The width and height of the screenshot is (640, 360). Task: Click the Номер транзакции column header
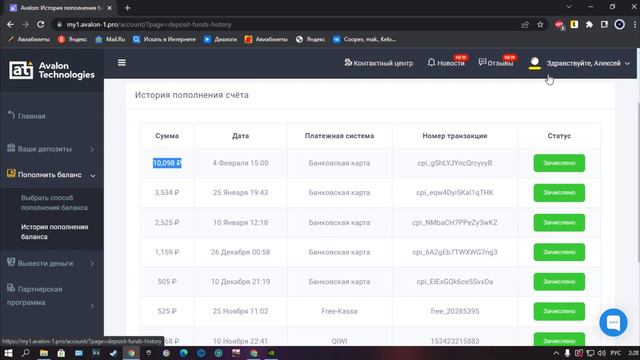click(455, 136)
